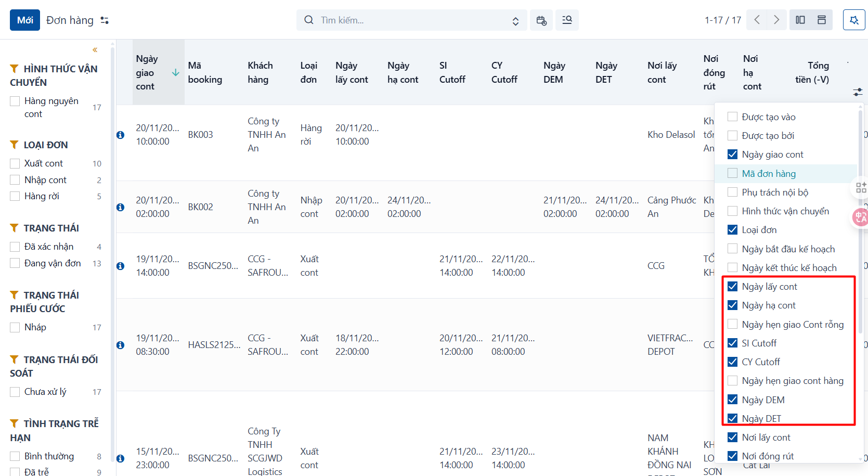Click the Kho Delasol pickup cell
This screenshot has height=476, width=868.
tap(671, 135)
